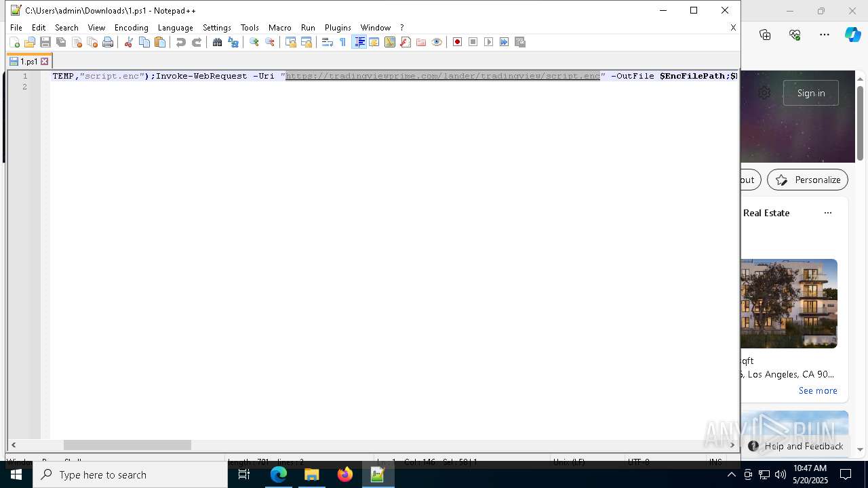
Task: Open the View menu
Action: [x=96, y=28]
